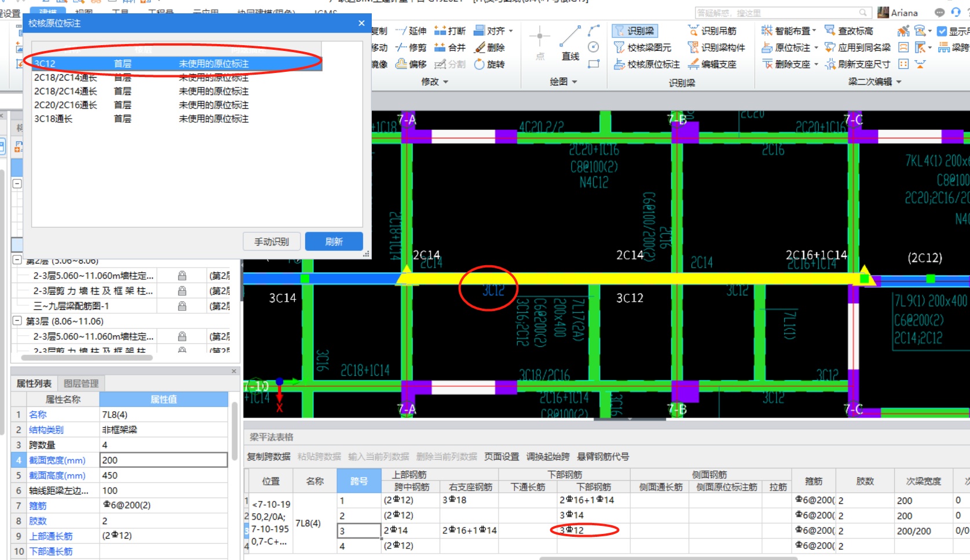Toggle lock for 三~九层梁配筋图-1 drawing
970x560 pixels.
(x=182, y=306)
